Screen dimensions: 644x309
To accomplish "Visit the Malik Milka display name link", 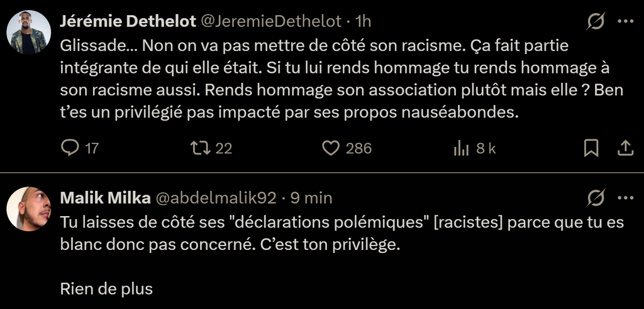I will pyautogui.click(x=105, y=198).
